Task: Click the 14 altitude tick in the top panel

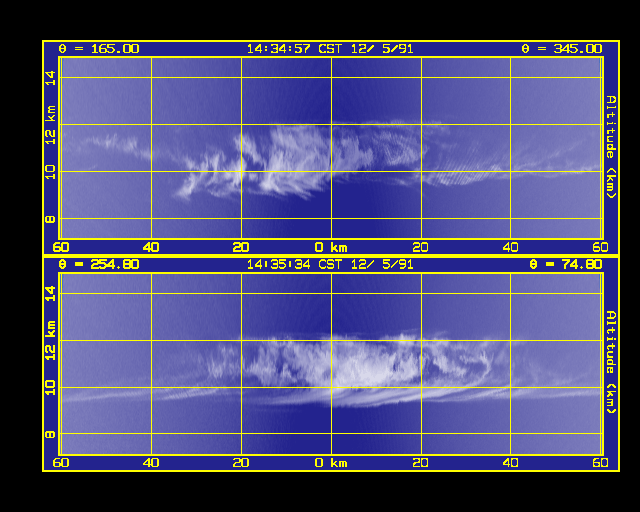Action: pyautogui.click(x=50, y=78)
